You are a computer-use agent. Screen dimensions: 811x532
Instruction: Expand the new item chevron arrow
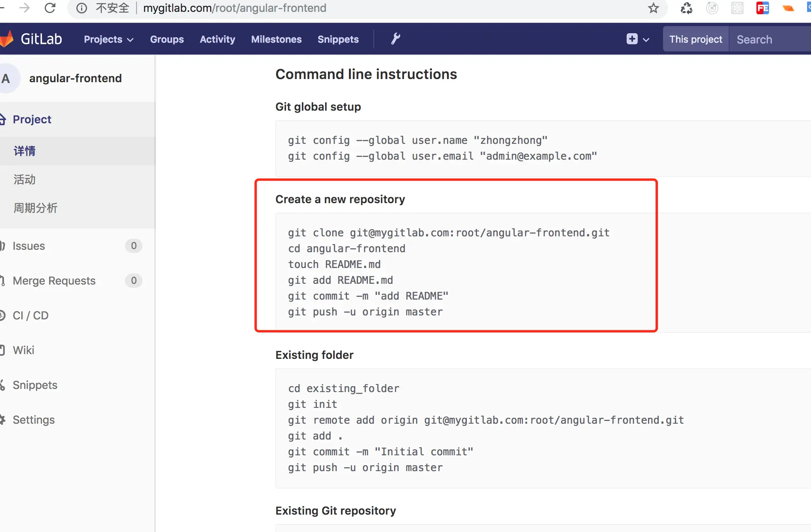(x=646, y=40)
